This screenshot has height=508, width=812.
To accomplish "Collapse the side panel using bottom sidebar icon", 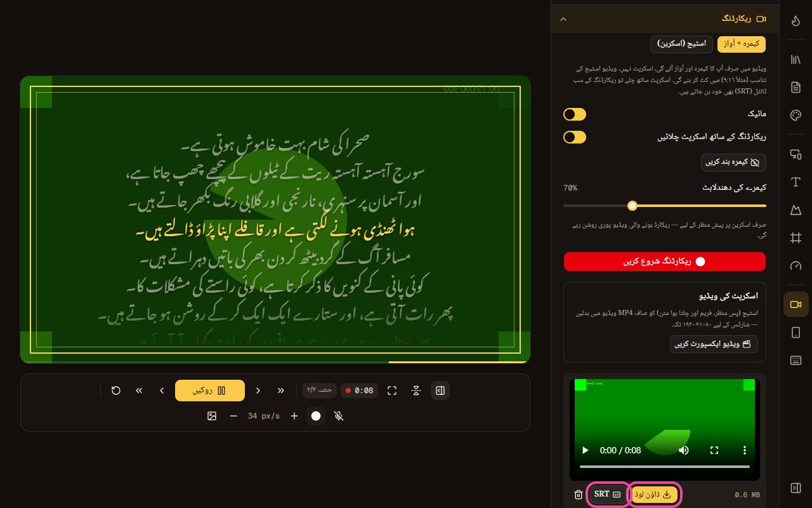I will [x=796, y=488].
